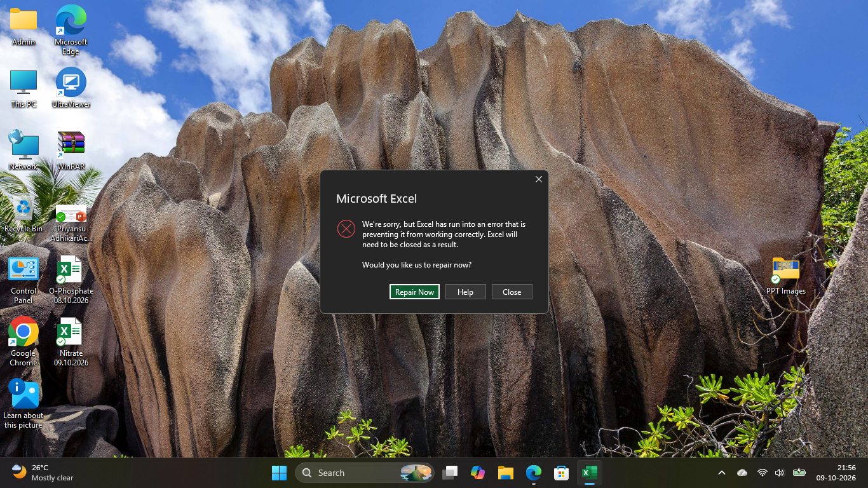Click the Excel icon in the taskbar
The width and height of the screenshot is (868, 488).
click(590, 473)
